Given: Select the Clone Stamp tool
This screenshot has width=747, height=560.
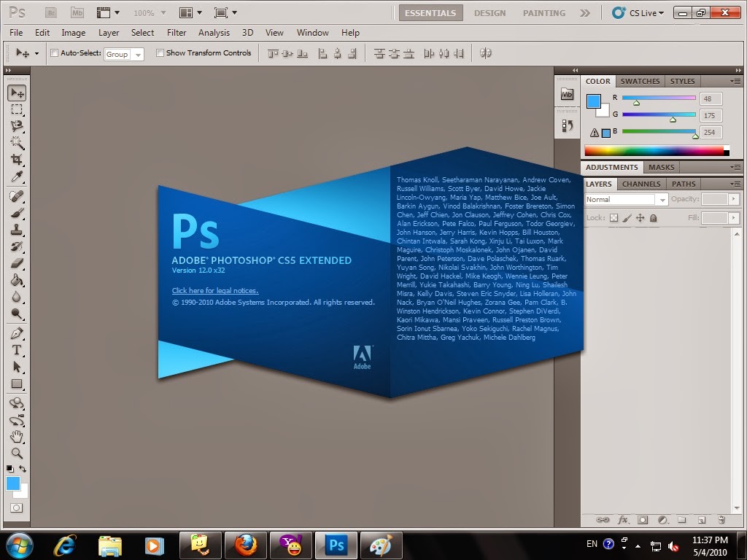Looking at the screenshot, I should click(17, 230).
